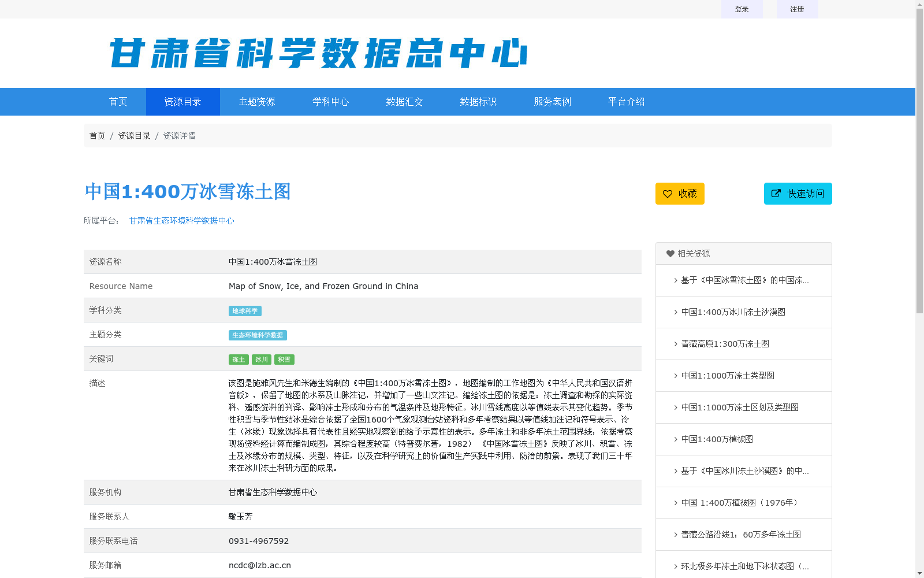924x578 pixels.
Task: Click the contact name 敏玉芳
Action: pos(241,517)
